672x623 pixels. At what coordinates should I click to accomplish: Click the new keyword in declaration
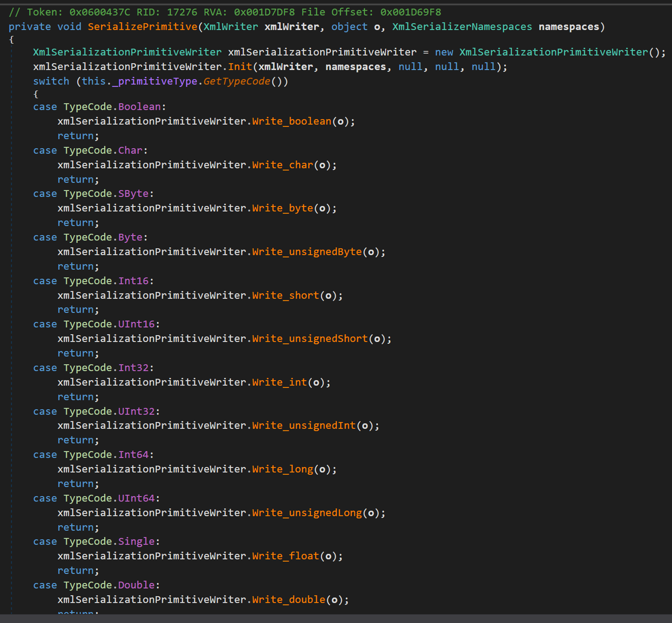pyautogui.click(x=444, y=52)
